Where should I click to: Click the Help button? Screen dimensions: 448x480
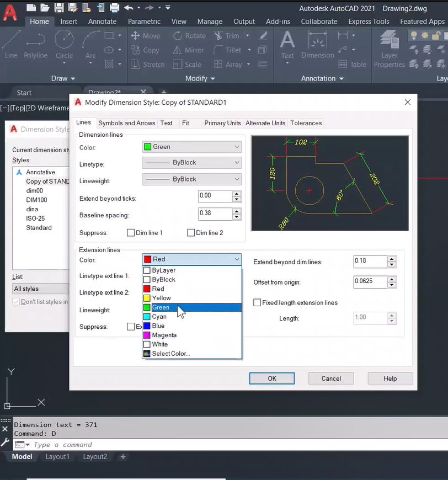pyautogui.click(x=390, y=378)
